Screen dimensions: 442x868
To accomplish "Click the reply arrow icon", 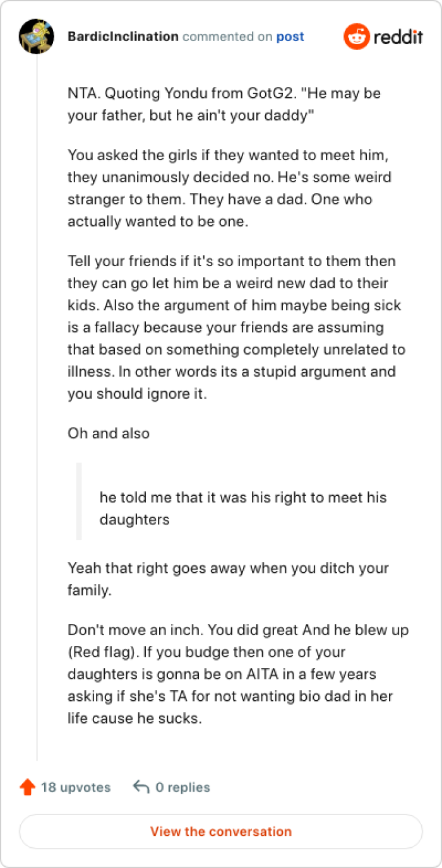I will [141, 787].
